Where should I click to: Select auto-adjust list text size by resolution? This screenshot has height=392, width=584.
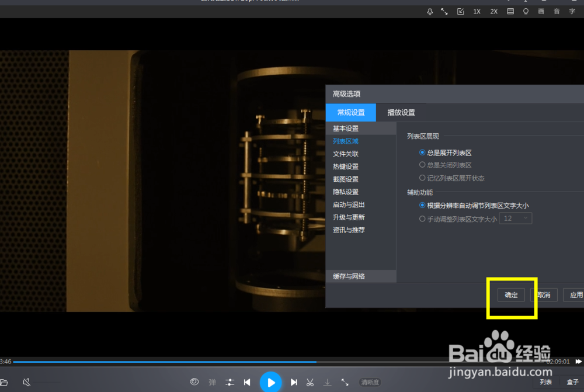pyautogui.click(x=474, y=205)
